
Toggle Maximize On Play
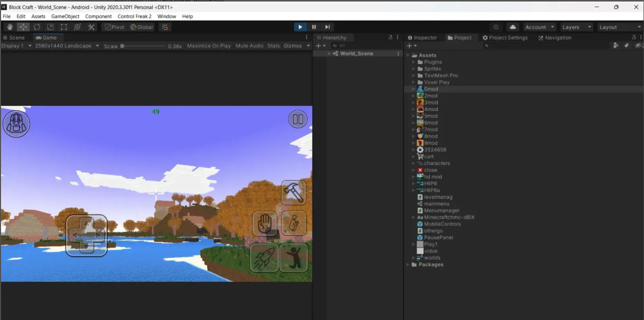point(209,46)
